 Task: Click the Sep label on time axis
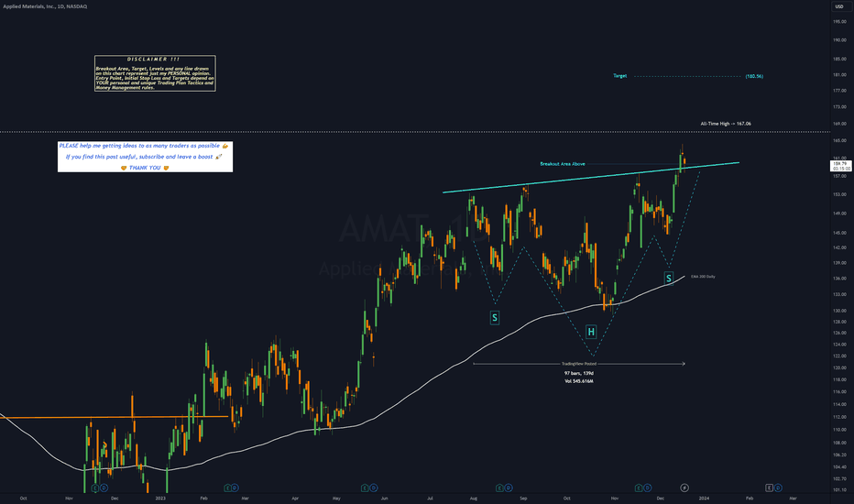tap(523, 498)
